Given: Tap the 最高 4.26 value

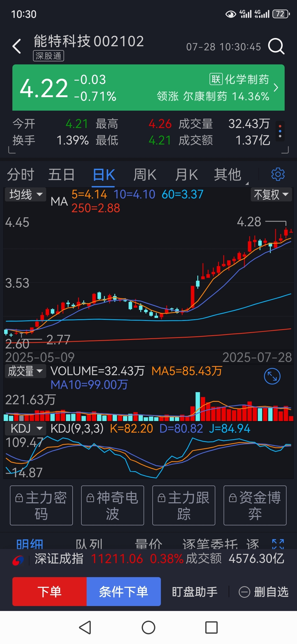Looking at the screenshot, I should (x=160, y=124).
